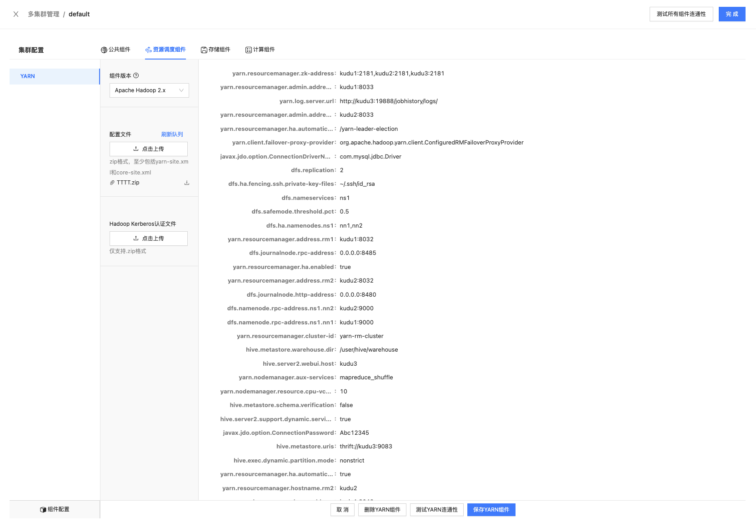Close the cluster management page with X
The height and width of the screenshot is (532, 756).
16,14
